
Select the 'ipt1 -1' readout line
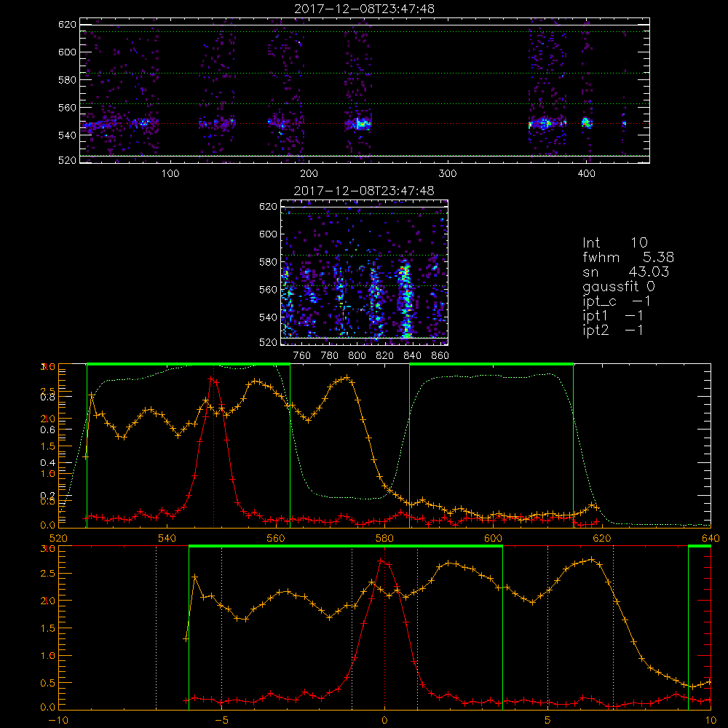[613, 316]
